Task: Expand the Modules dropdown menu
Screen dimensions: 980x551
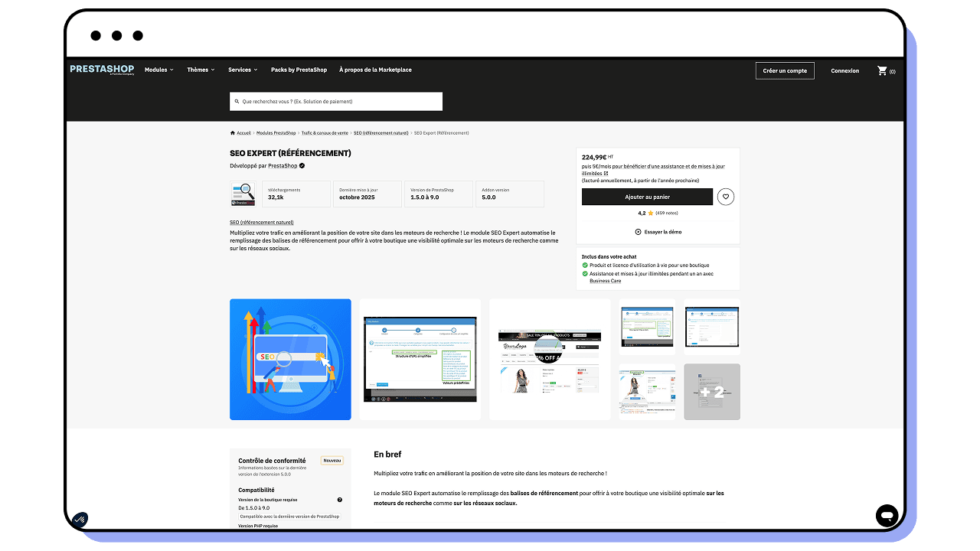Action: point(159,70)
